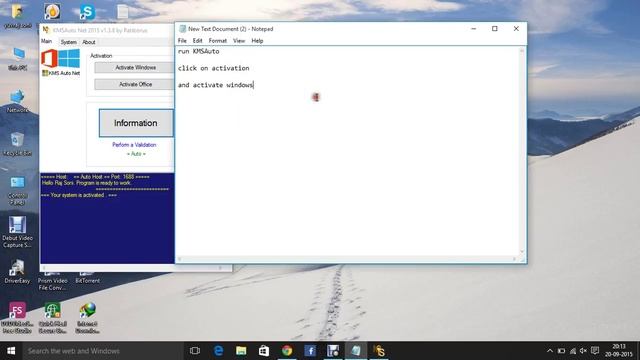Select the BitTorrent desktop shortcut
This screenshot has width=640, height=360.
coord(87,278)
